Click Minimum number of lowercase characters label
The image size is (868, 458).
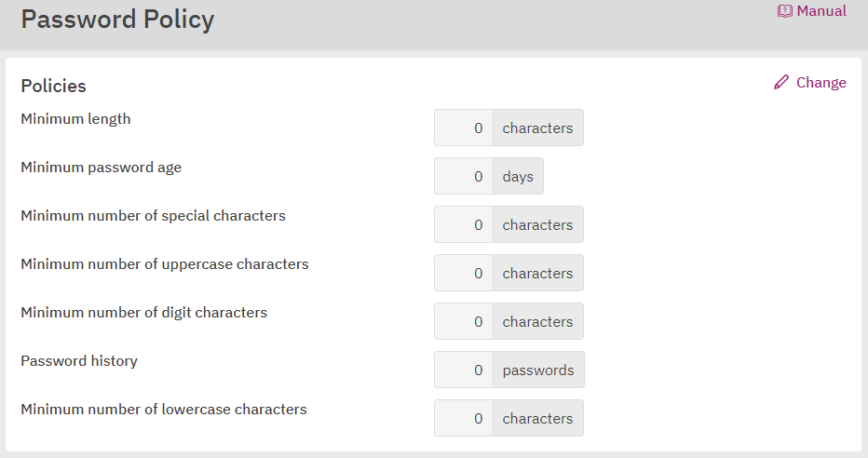(x=164, y=410)
